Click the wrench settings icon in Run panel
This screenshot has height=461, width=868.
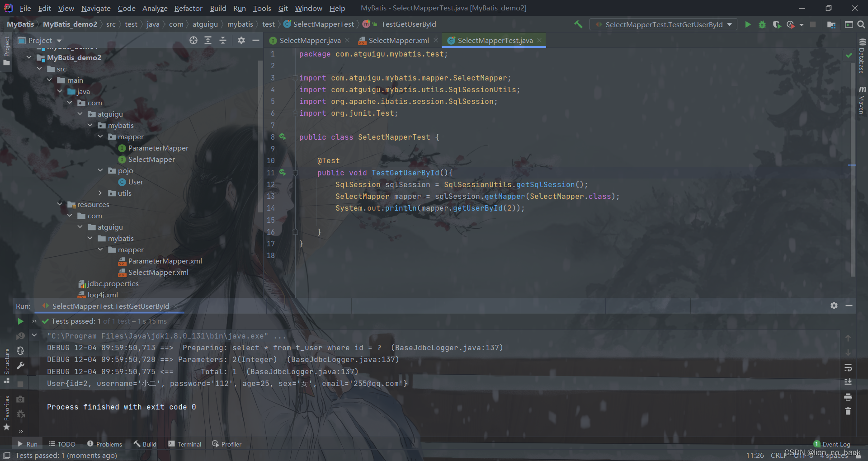[x=20, y=366]
